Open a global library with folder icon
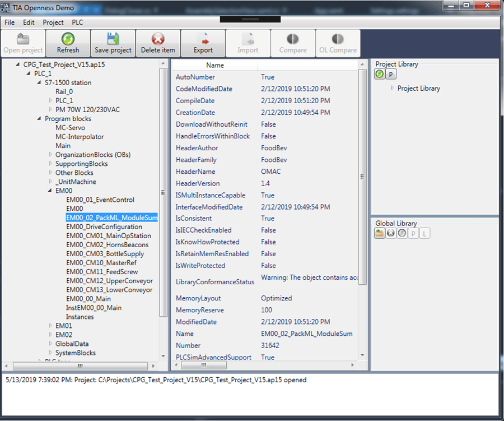The image size is (504, 421). 380,233
